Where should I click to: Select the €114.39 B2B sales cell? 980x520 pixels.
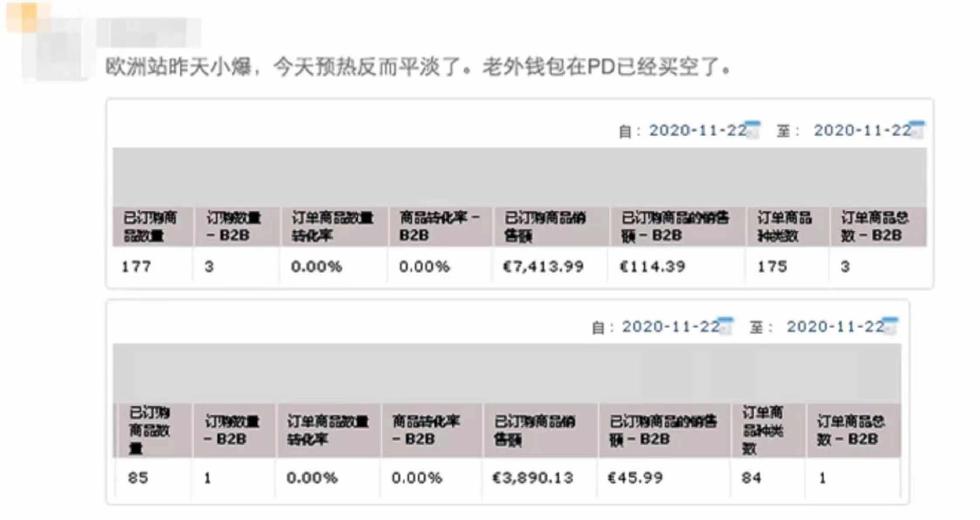pyautogui.click(x=653, y=267)
